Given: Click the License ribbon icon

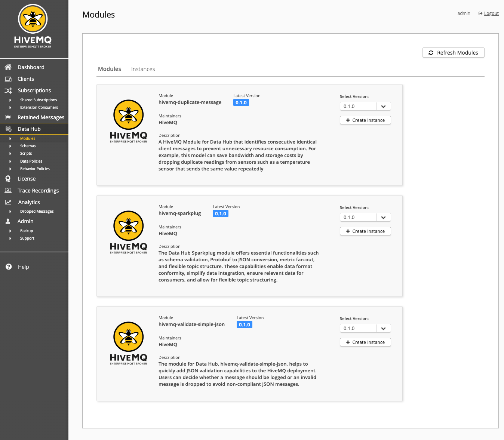Looking at the screenshot, I should tap(8, 179).
